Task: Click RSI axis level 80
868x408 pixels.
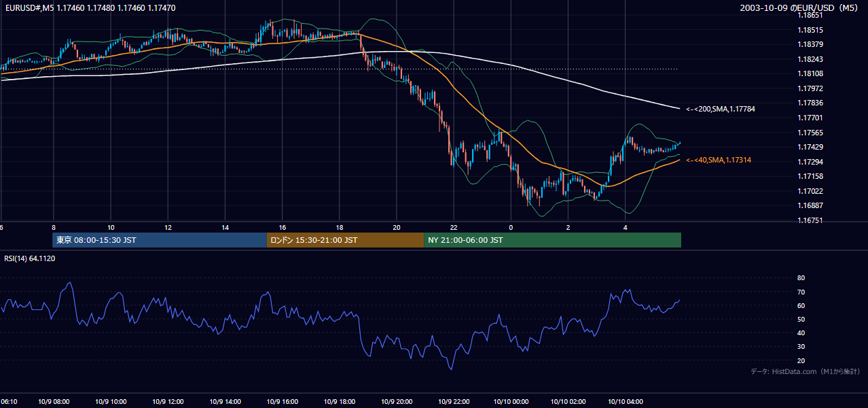Action: [x=801, y=278]
